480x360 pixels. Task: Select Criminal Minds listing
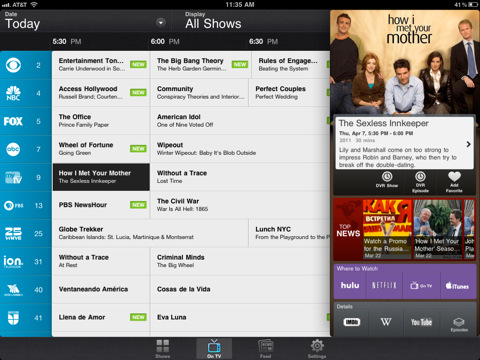(x=240, y=261)
